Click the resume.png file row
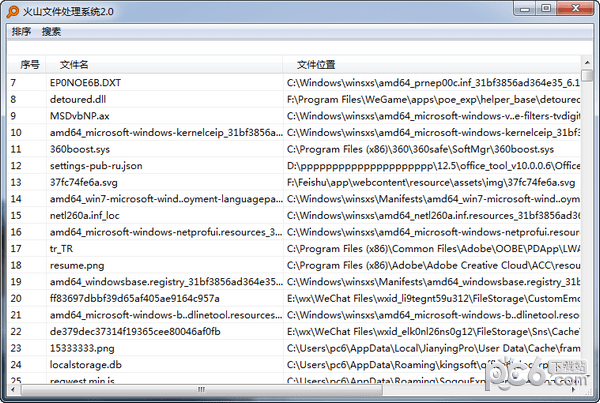 (77, 266)
